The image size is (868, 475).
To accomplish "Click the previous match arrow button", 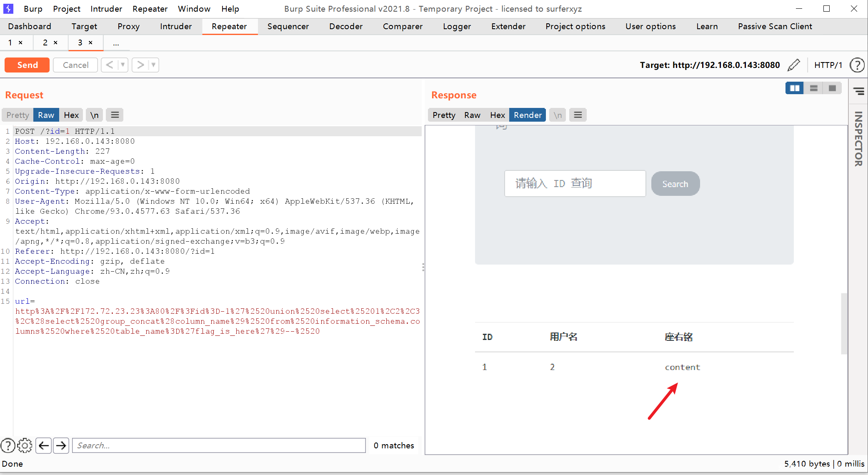I will click(x=44, y=445).
